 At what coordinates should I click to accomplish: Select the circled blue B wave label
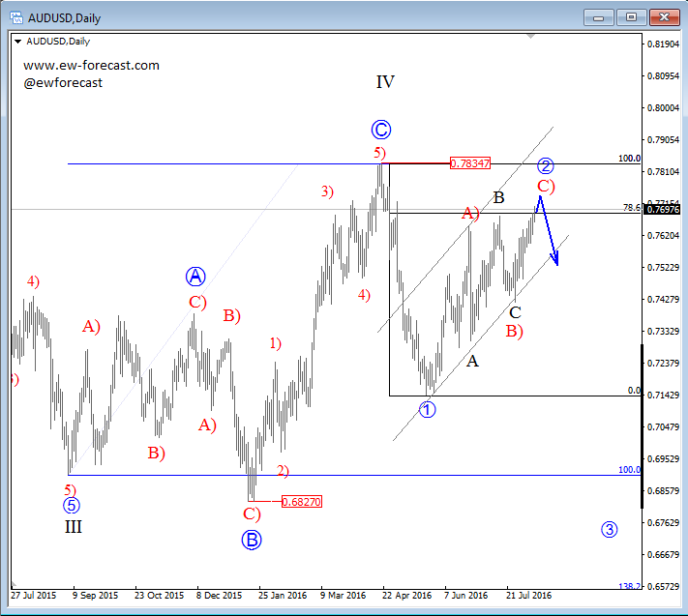252,540
